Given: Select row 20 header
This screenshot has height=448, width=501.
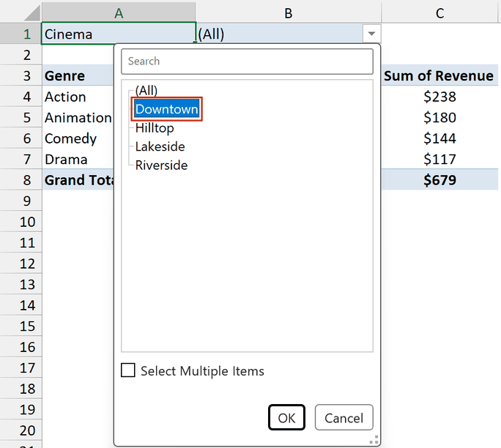Looking at the screenshot, I should pyautogui.click(x=21, y=430).
